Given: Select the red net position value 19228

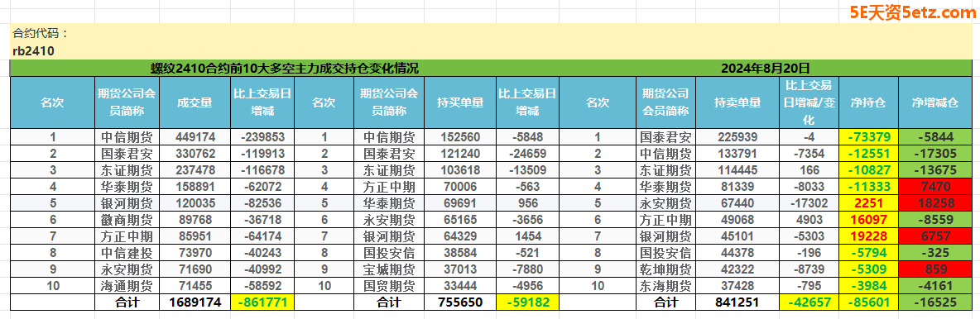Looking at the screenshot, I should (x=868, y=236).
